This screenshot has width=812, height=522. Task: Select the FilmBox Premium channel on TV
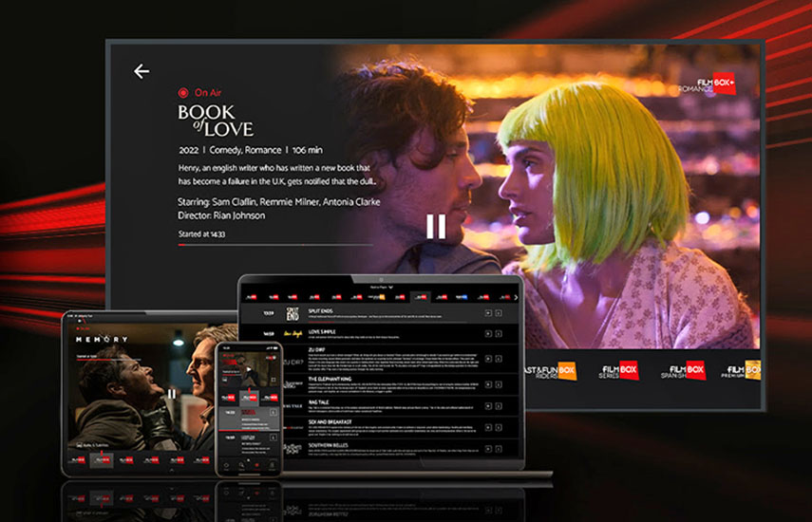(741, 370)
